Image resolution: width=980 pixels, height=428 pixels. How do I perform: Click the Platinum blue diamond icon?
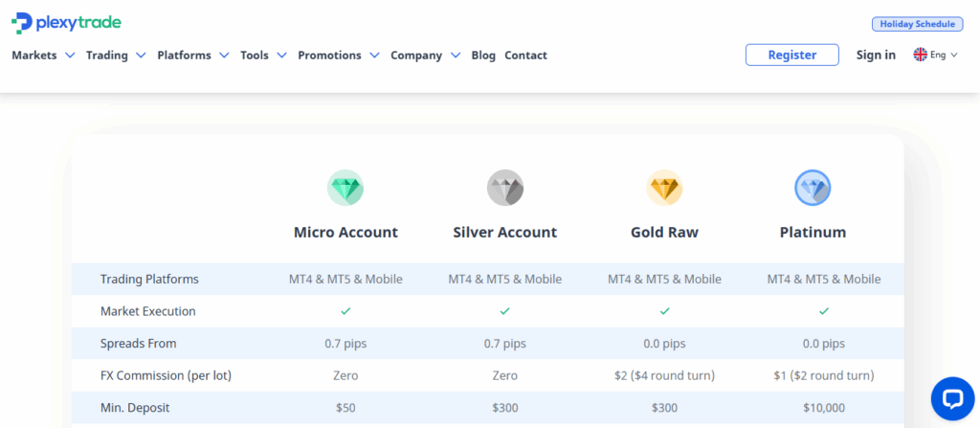pos(813,188)
